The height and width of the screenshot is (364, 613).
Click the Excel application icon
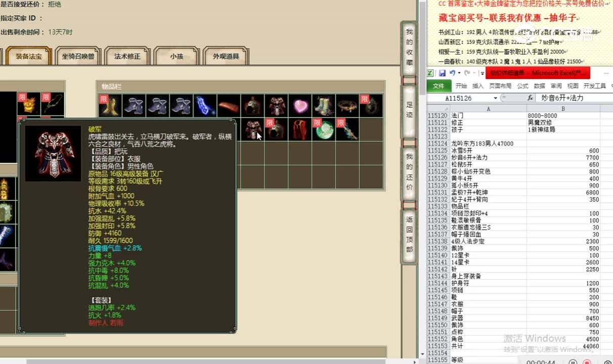pos(430,73)
